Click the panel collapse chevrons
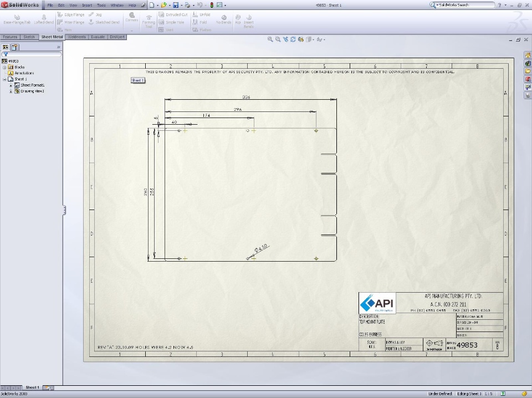Screen dimensions: 532x398 pyautogui.click(x=58, y=47)
